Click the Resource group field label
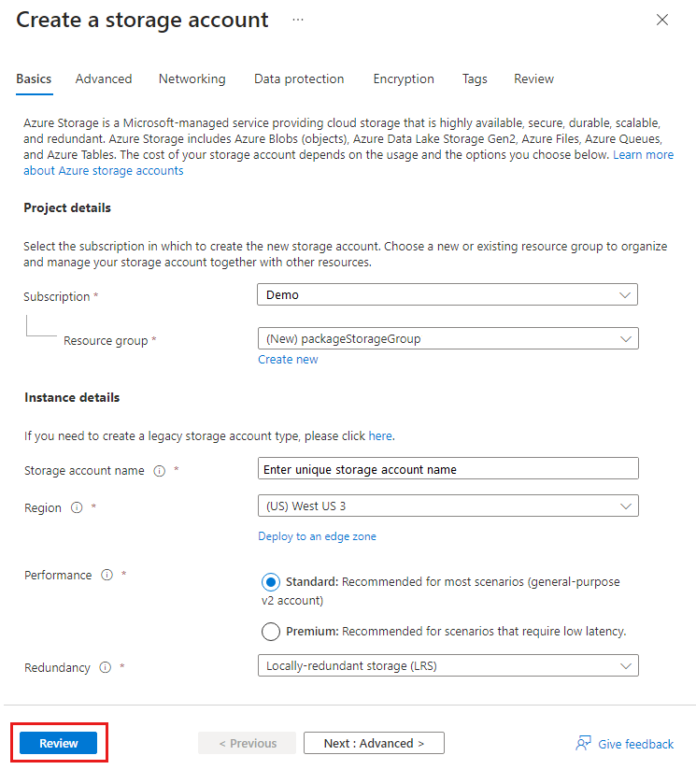Screen dimensions: 696x784 [x=106, y=340]
